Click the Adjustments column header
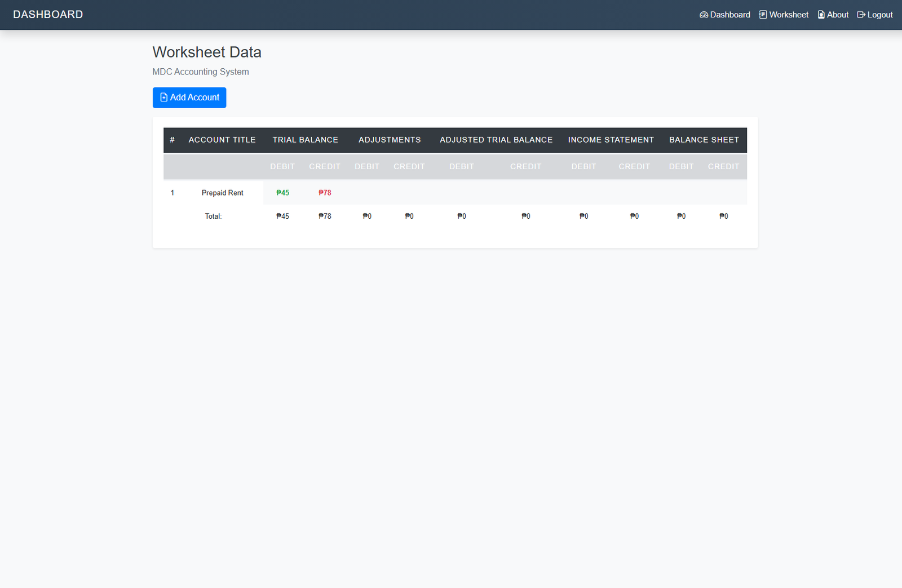The width and height of the screenshot is (902, 588). 390,140
